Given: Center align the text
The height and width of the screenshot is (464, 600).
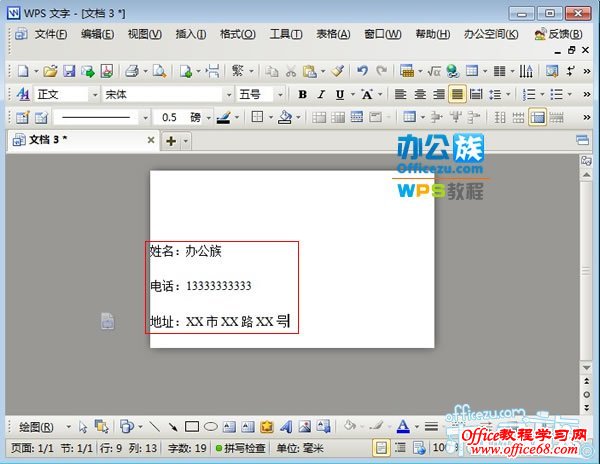Looking at the screenshot, I should (420, 94).
